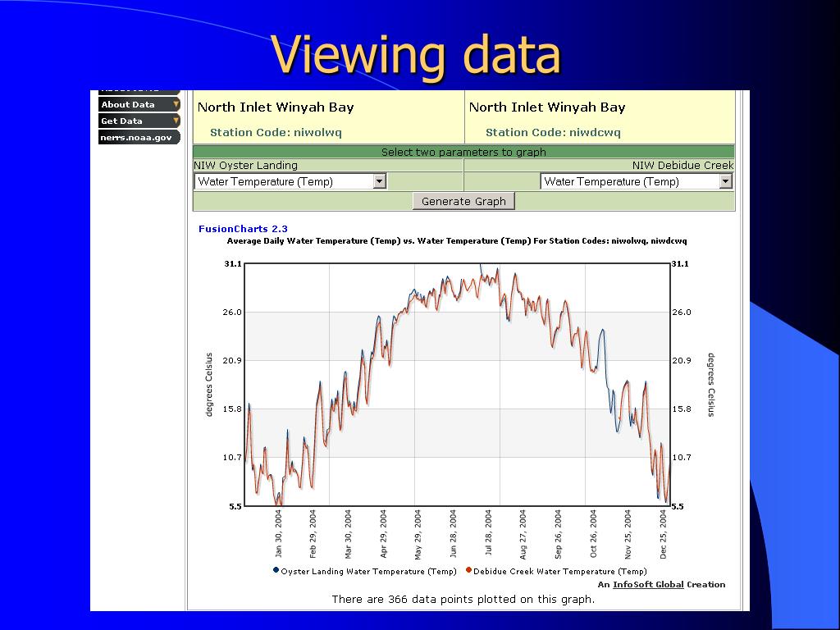Click the Jun 28, 2004 axis label
The width and height of the screenshot is (840, 630).
click(x=453, y=533)
